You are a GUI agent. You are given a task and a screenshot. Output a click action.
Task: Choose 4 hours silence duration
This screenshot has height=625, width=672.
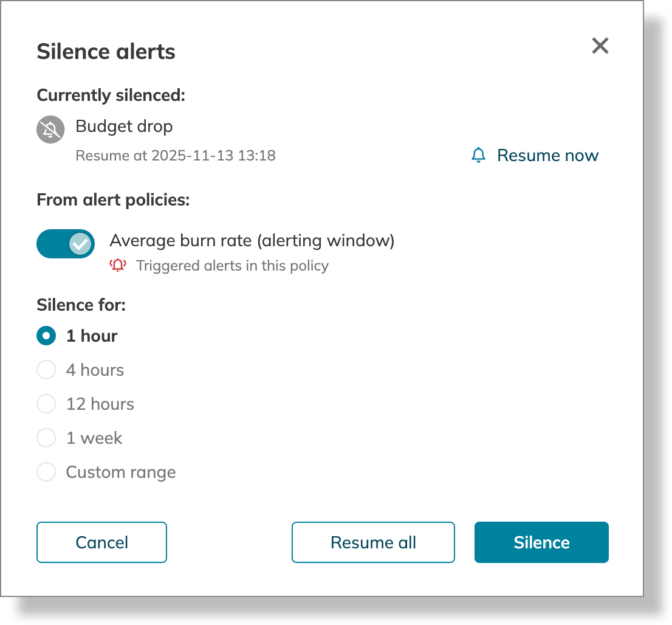tap(46, 370)
